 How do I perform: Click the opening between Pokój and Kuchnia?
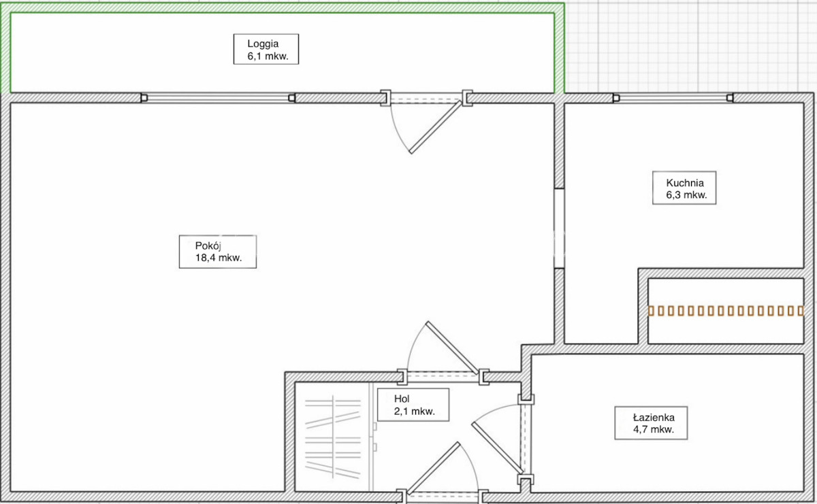click(x=559, y=228)
